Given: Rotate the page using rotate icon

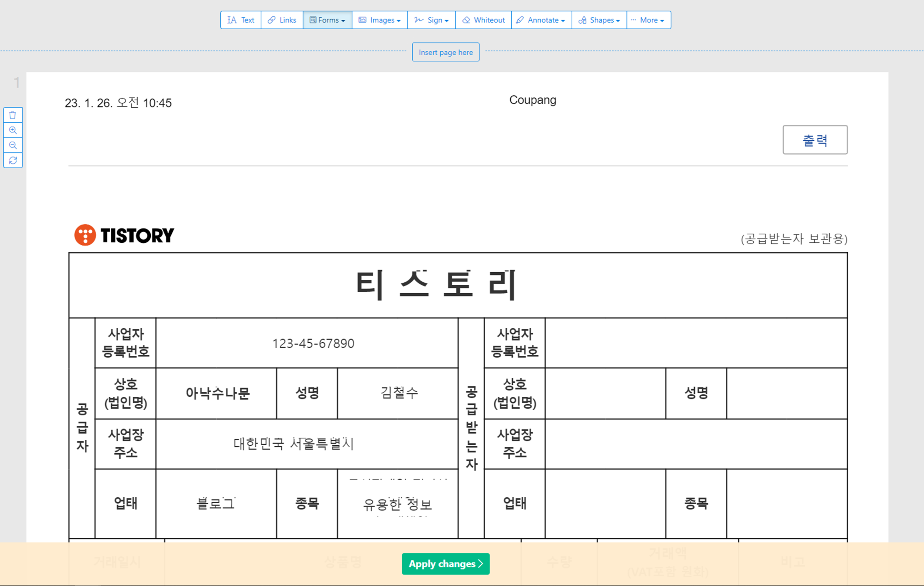Looking at the screenshot, I should pos(13,160).
